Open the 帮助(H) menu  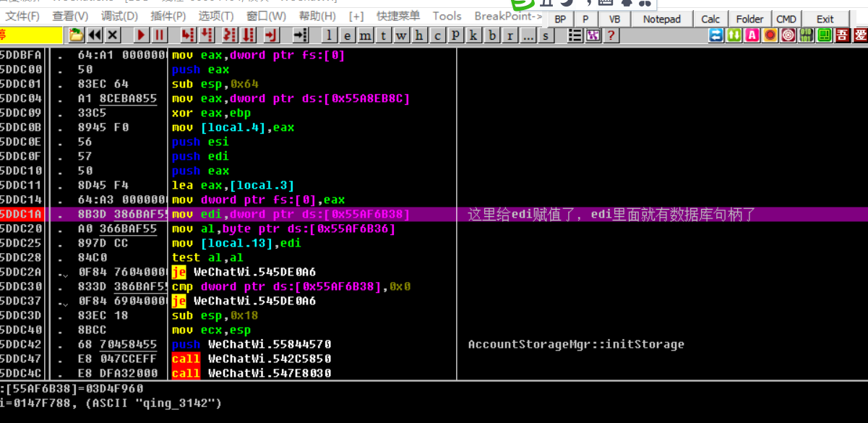point(317,16)
